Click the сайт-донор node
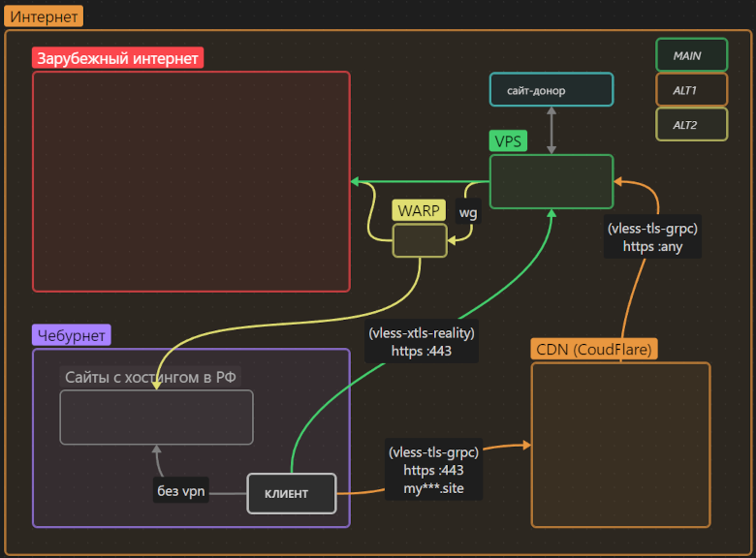 click(551, 90)
